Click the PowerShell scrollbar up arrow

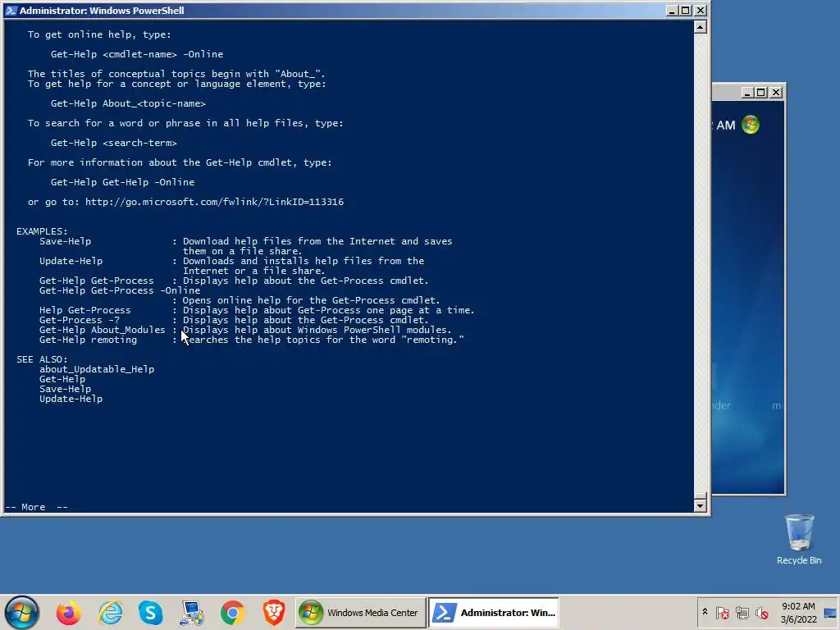[701, 27]
